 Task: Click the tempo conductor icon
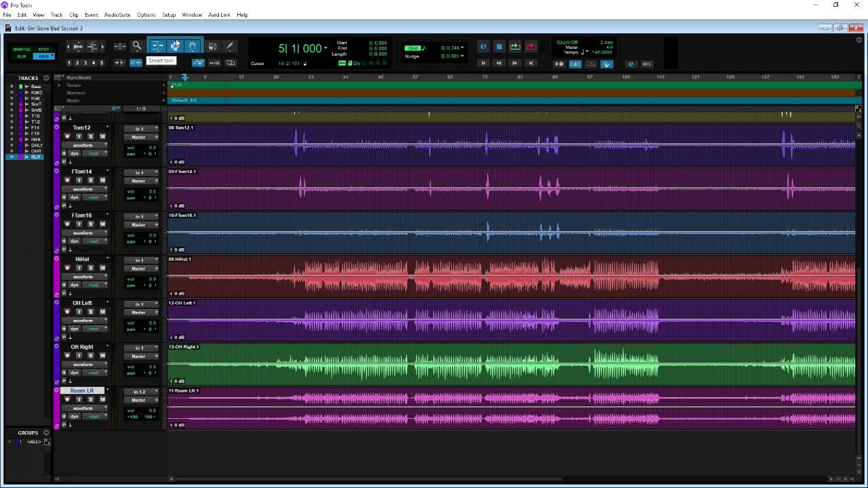click(606, 64)
